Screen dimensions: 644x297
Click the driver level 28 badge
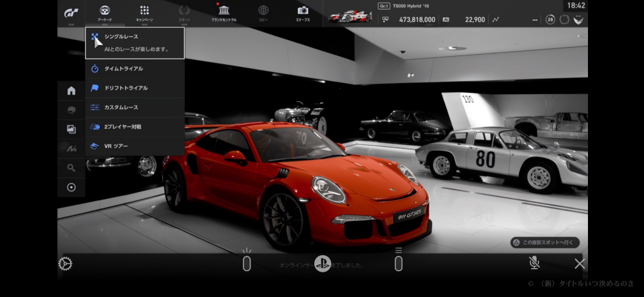(x=551, y=19)
